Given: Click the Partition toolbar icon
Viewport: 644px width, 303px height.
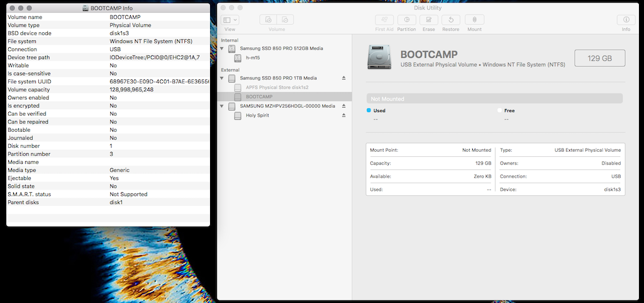Looking at the screenshot, I should 407,20.
